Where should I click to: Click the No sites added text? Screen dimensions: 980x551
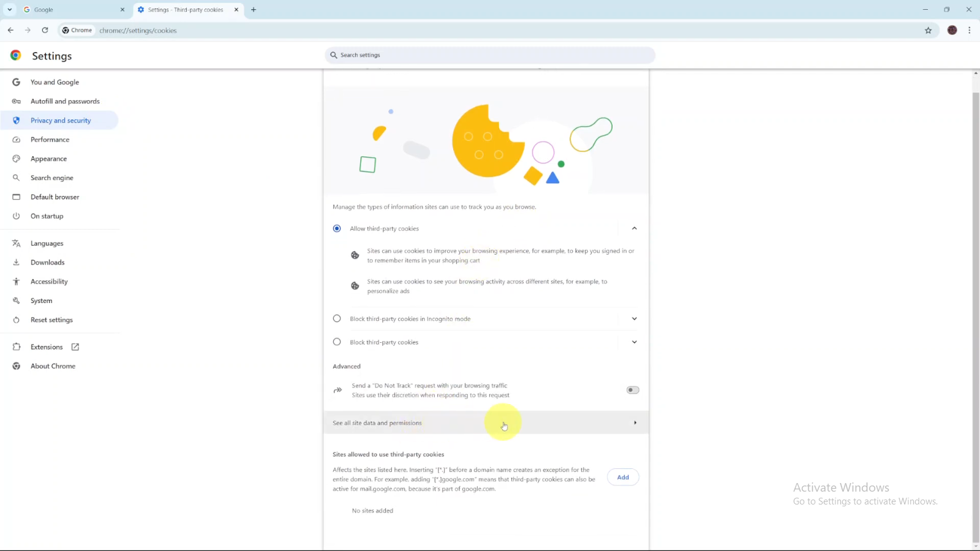pyautogui.click(x=372, y=511)
